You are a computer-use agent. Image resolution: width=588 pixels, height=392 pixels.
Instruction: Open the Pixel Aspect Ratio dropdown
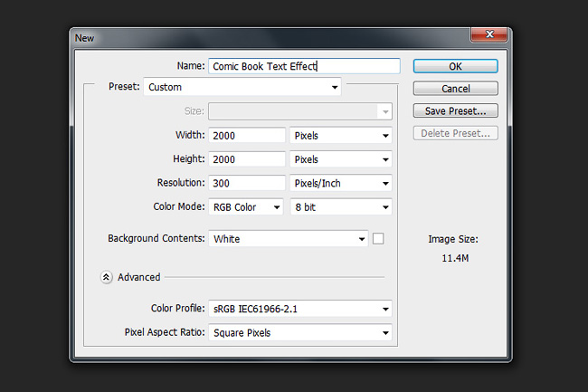300,333
